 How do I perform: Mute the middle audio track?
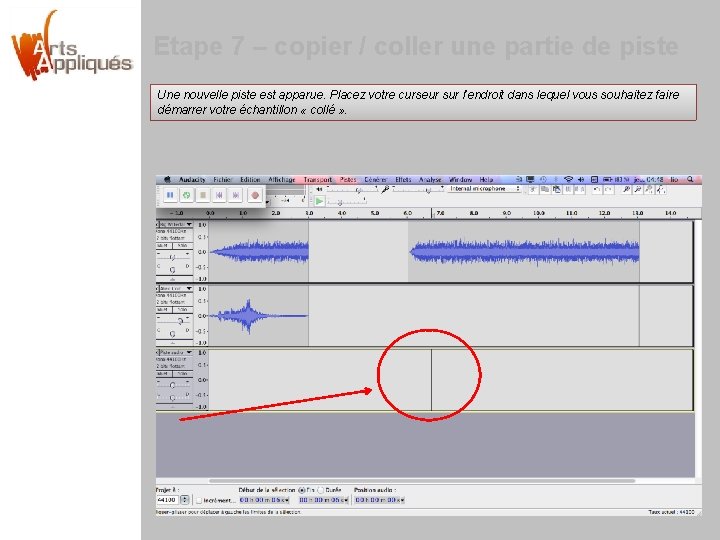(x=164, y=309)
